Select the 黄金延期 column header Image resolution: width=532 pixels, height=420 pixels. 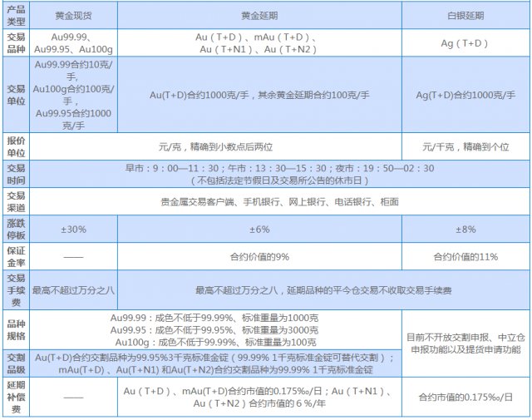click(x=257, y=16)
